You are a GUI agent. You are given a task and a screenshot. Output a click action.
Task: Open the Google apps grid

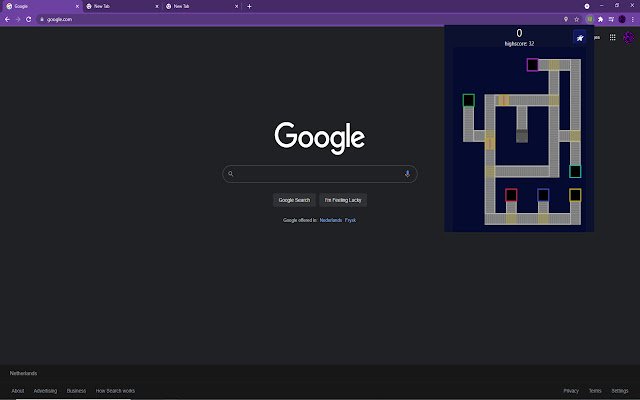point(613,38)
